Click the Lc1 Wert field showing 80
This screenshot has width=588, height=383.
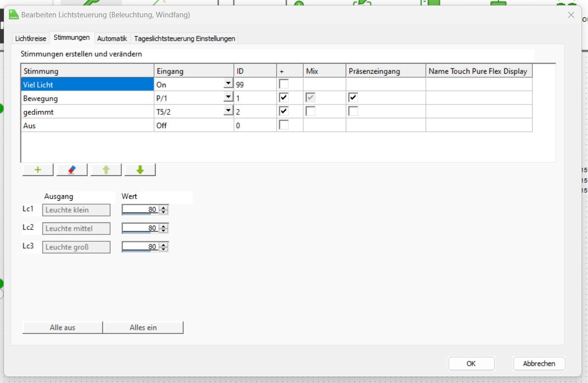pyautogui.click(x=141, y=210)
